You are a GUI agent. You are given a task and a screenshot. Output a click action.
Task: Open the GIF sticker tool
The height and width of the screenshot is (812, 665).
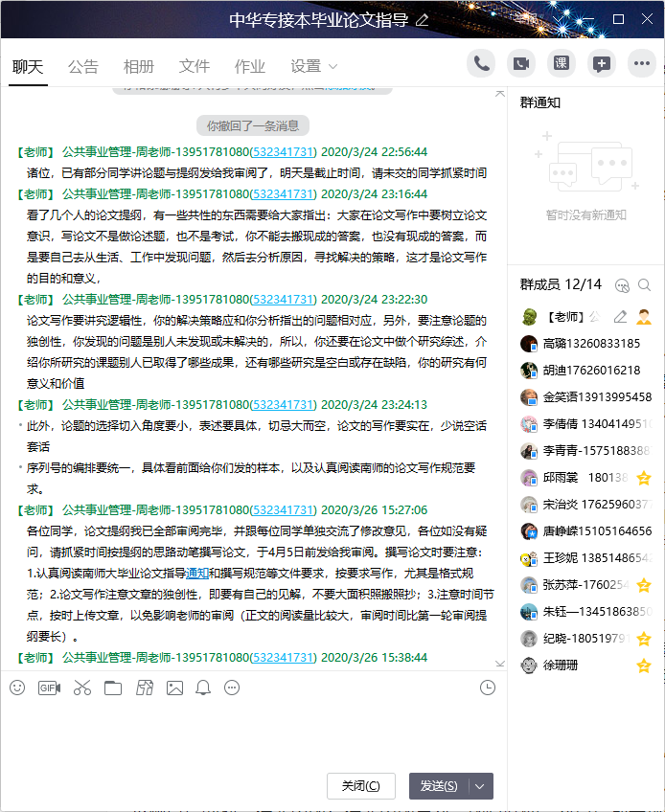49,688
